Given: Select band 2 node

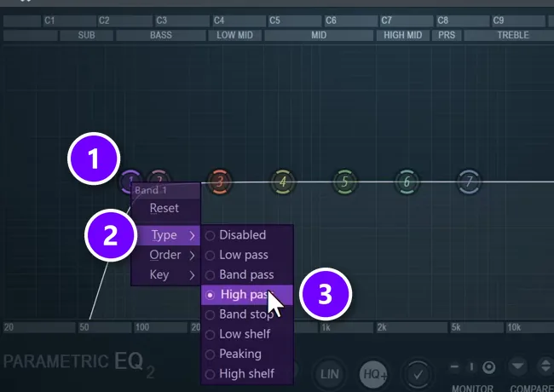Looking at the screenshot, I should (x=159, y=176).
